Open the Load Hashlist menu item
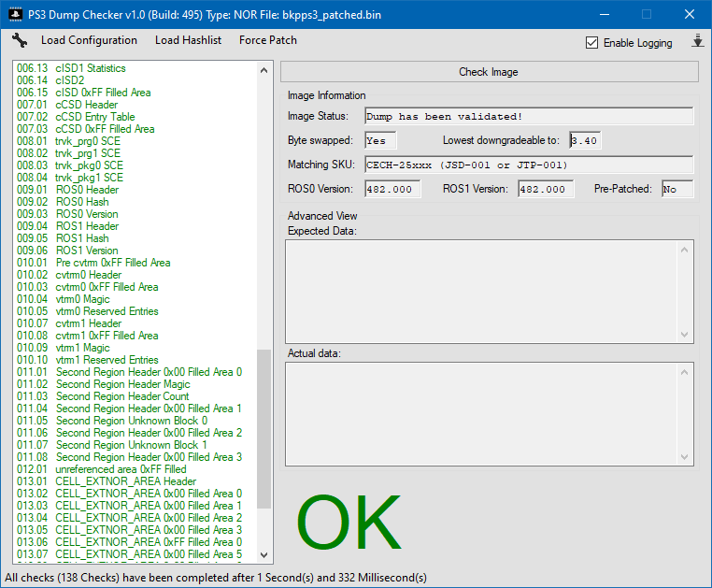Viewport: 712px width, 588px height. pyautogui.click(x=188, y=40)
